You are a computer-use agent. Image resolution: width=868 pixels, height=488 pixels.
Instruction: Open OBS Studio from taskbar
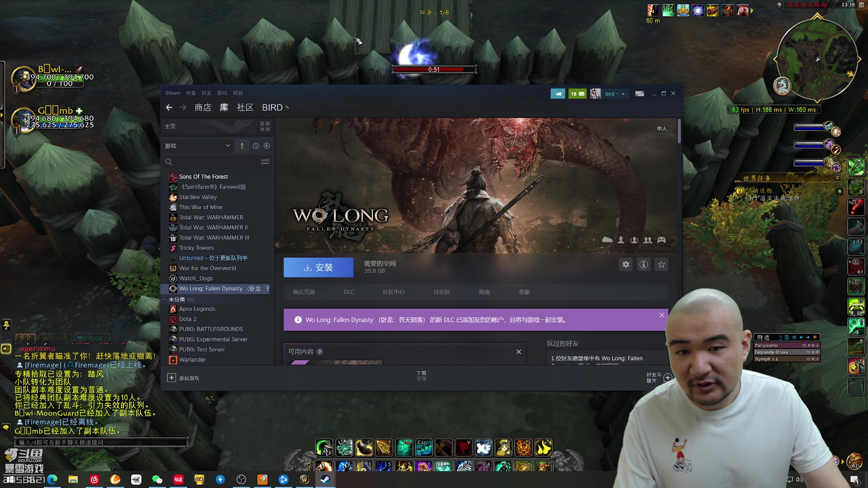241,479
